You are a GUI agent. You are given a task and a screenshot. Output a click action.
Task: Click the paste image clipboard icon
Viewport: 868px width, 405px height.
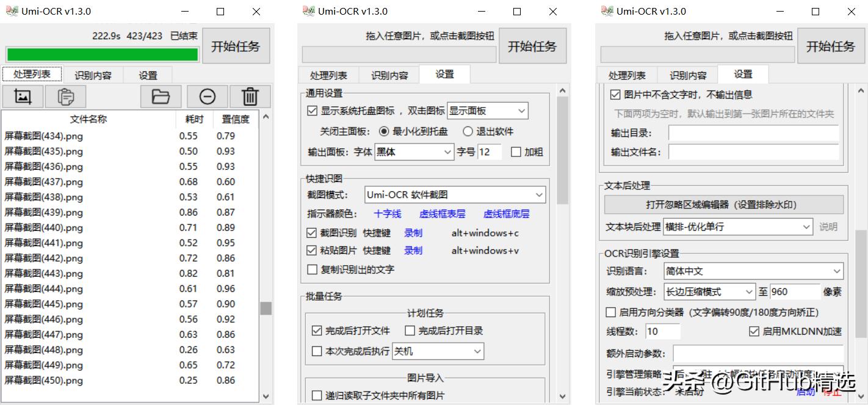tap(65, 96)
